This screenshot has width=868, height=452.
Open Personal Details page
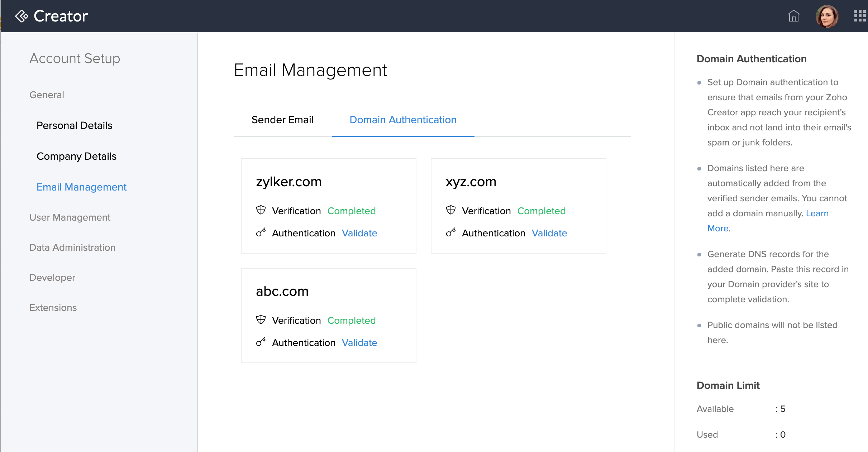pyautogui.click(x=75, y=125)
